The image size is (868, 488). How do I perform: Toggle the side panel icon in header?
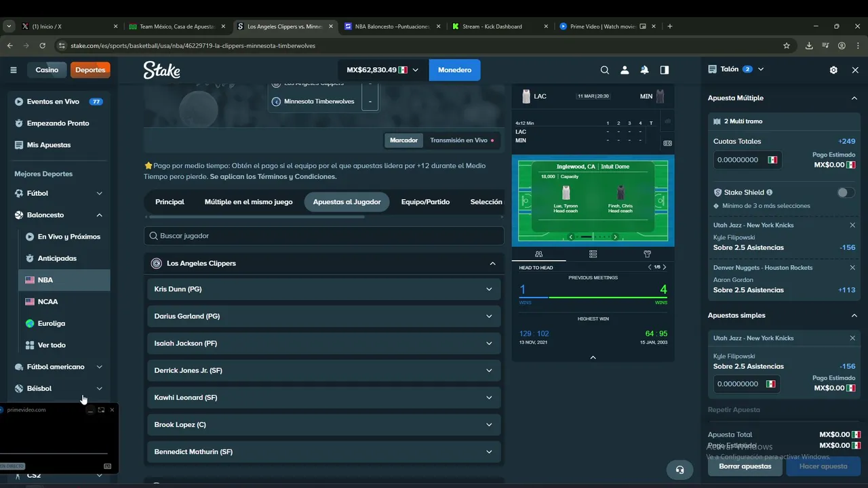(665, 70)
